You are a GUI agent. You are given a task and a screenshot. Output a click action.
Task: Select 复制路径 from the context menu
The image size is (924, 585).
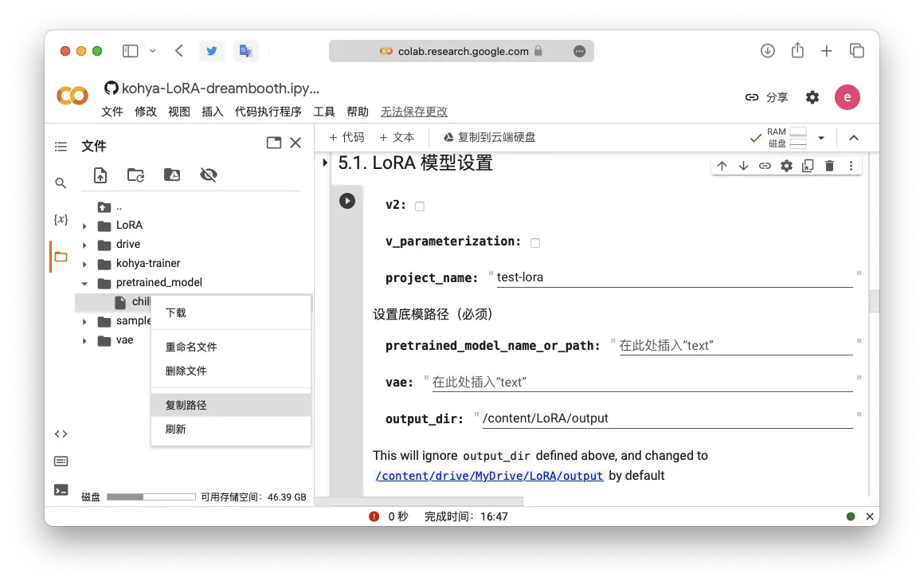186,405
